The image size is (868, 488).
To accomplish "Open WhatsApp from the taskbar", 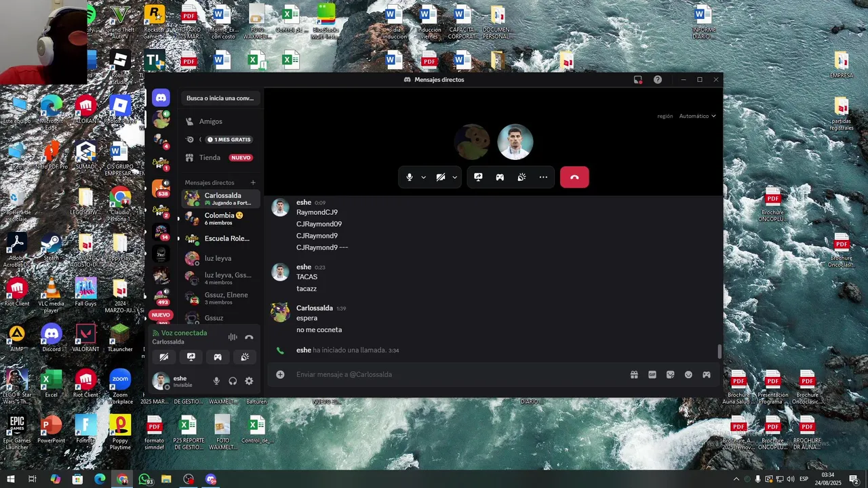I will coord(144,479).
